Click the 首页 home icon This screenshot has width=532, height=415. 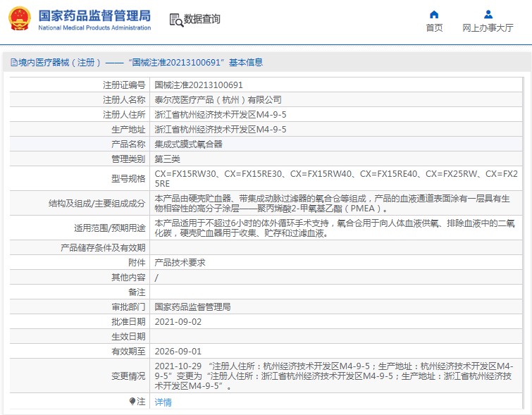tap(434, 14)
